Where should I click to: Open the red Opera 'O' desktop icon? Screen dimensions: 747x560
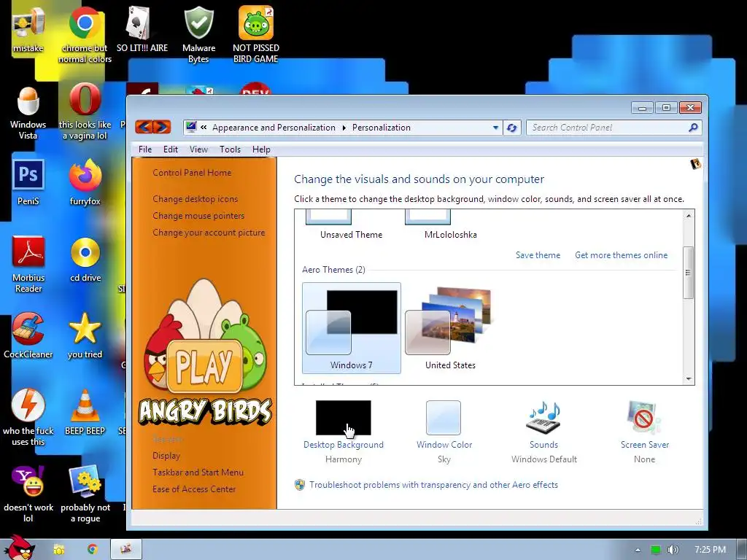point(85,112)
